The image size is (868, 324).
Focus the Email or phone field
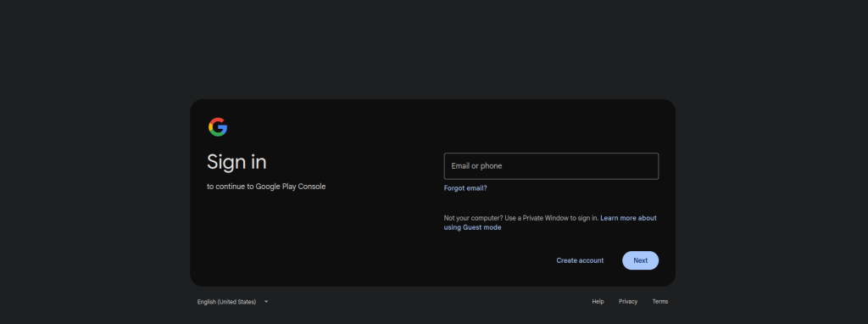[x=551, y=166]
